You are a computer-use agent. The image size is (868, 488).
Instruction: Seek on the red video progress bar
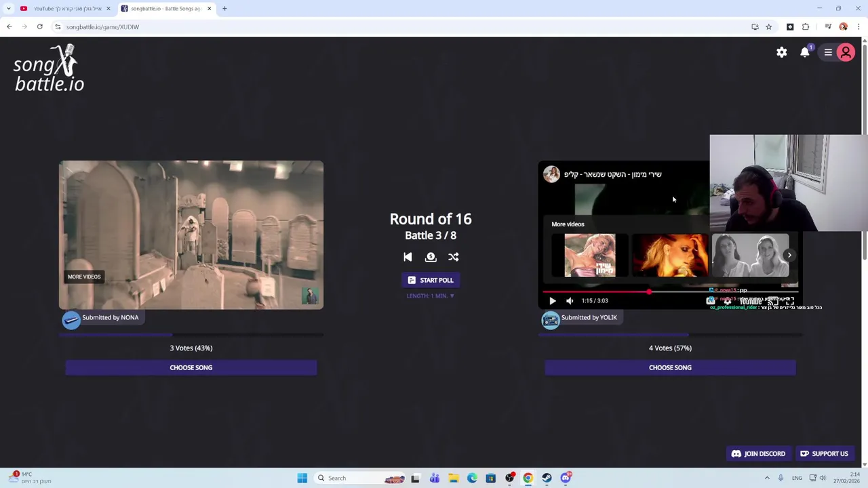pyautogui.click(x=670, y=292)
